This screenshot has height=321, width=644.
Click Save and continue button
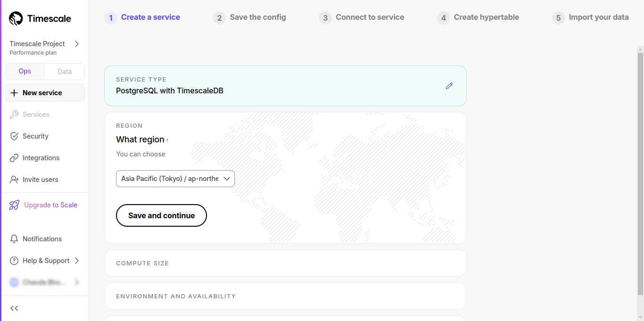(161, 215)
